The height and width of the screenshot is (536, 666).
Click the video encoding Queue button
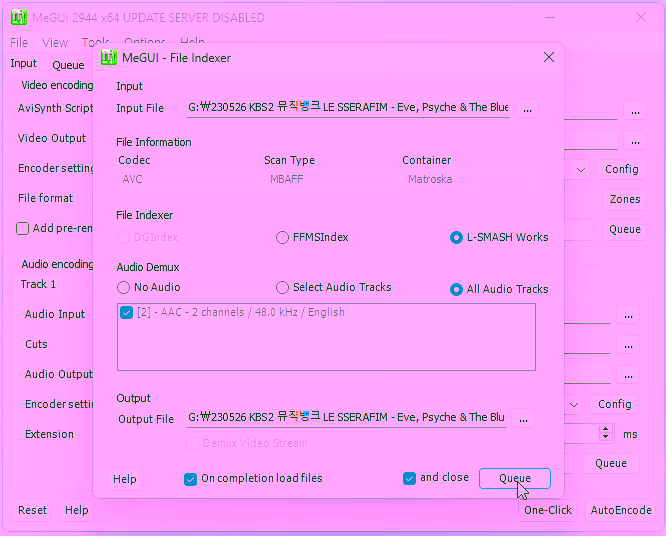(624, 229)
